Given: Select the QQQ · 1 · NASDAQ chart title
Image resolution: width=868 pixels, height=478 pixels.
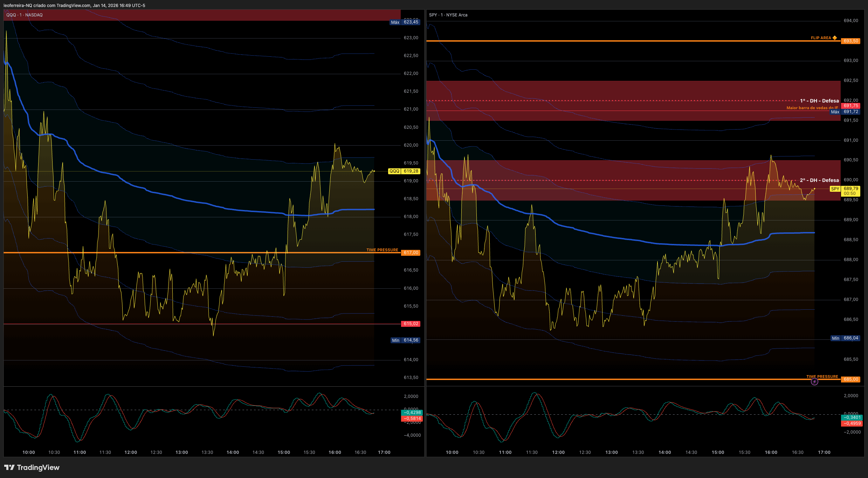Looking at the screenshot, I should [x=25, y=15].
